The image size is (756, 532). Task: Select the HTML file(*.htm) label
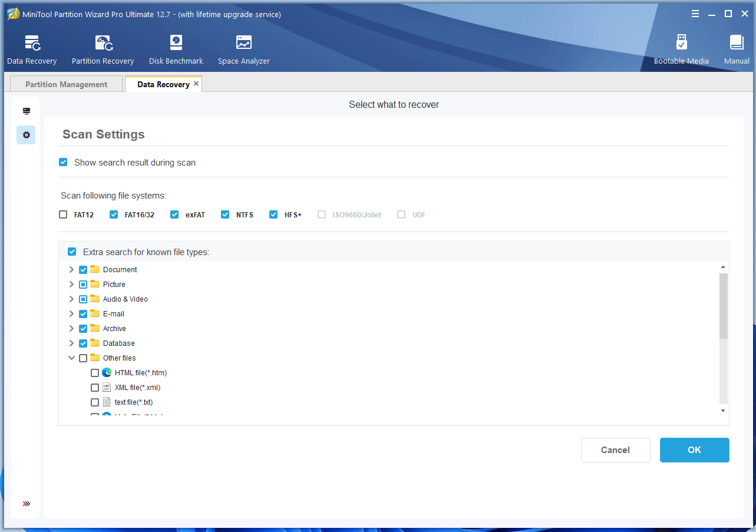141,372
